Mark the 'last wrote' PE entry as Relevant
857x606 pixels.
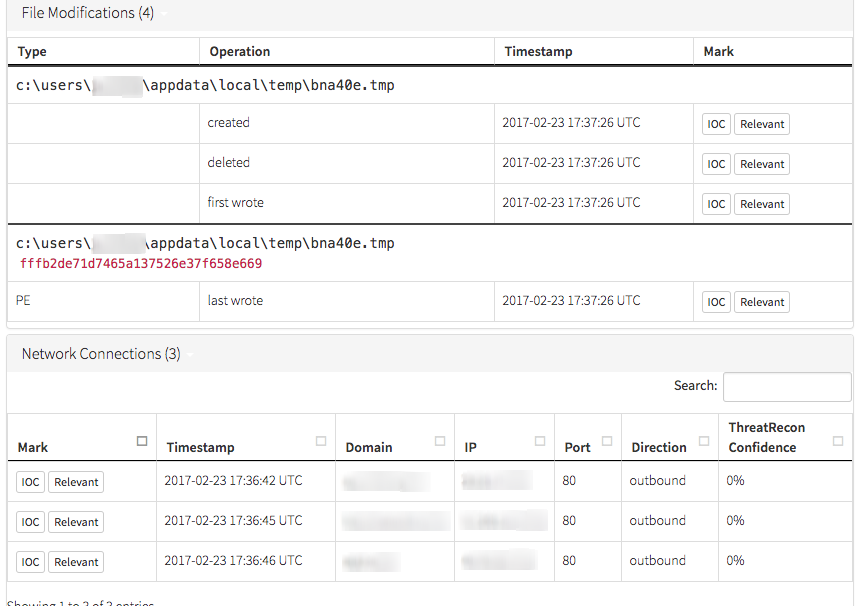[x=762, y=302]
